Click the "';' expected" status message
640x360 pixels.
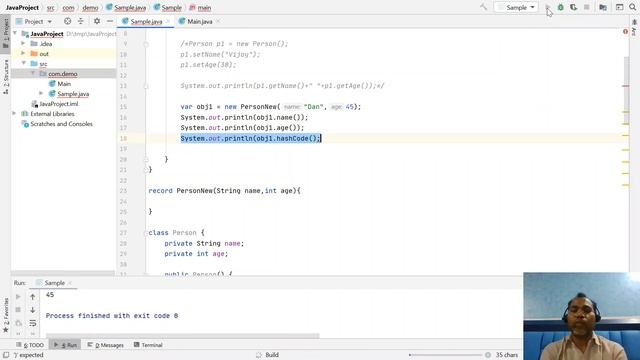(28, 355)
